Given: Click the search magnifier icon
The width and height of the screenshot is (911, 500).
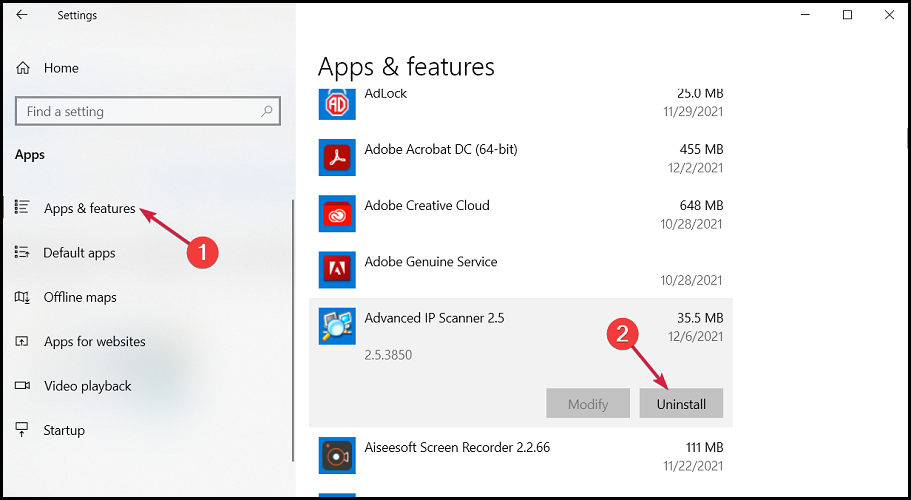Looking at the screenshot, I should (267, 111).
